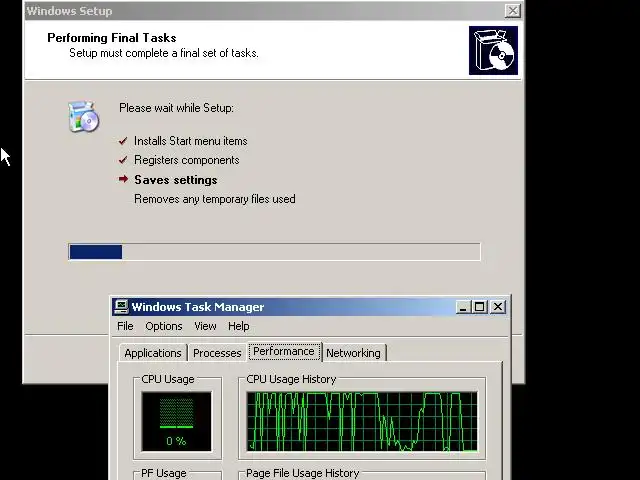
Task: Open the Options menu in Task Manager
Action: click(164, 326)
